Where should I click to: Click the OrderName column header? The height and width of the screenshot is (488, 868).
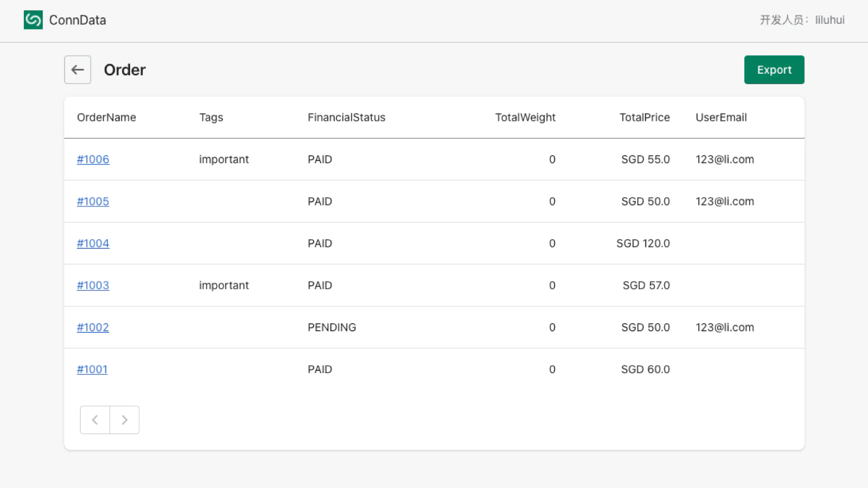106,118
